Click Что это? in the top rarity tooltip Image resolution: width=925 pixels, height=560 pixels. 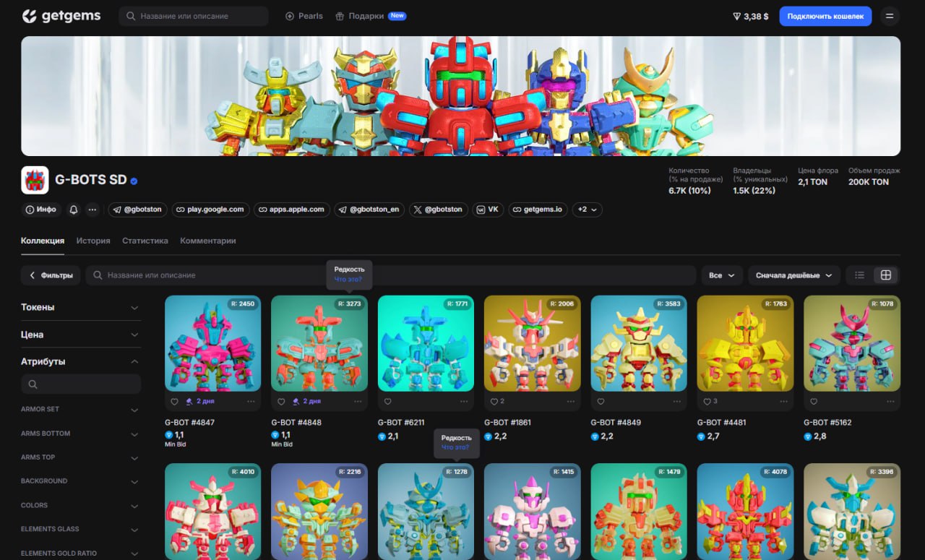(348, 280)
